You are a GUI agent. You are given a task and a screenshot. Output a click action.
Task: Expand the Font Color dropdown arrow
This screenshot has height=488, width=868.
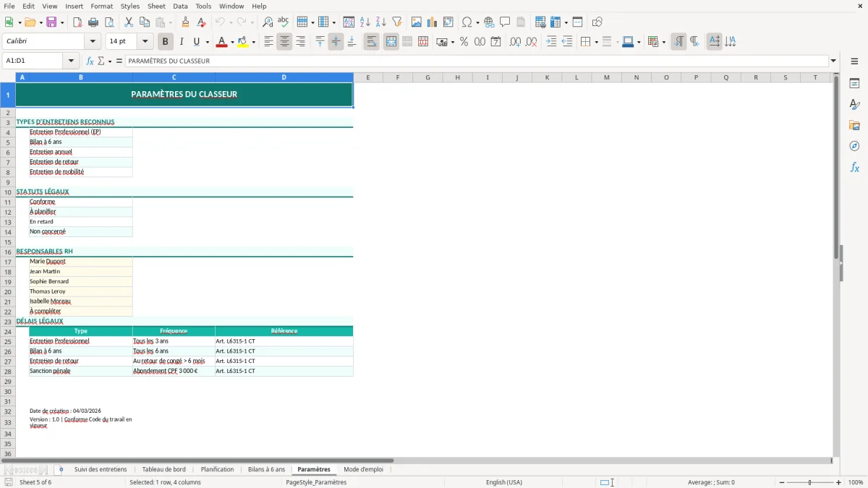pyautogui.click(x=231, y=42)
